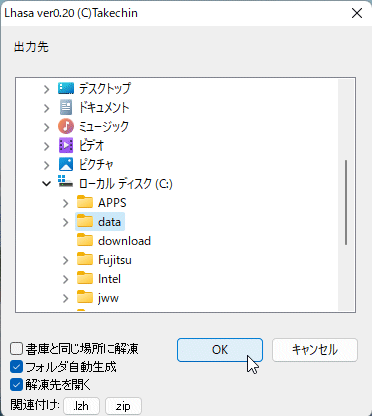Select the jww folder in tree
The image size is (372, 416).
[108, 298]
